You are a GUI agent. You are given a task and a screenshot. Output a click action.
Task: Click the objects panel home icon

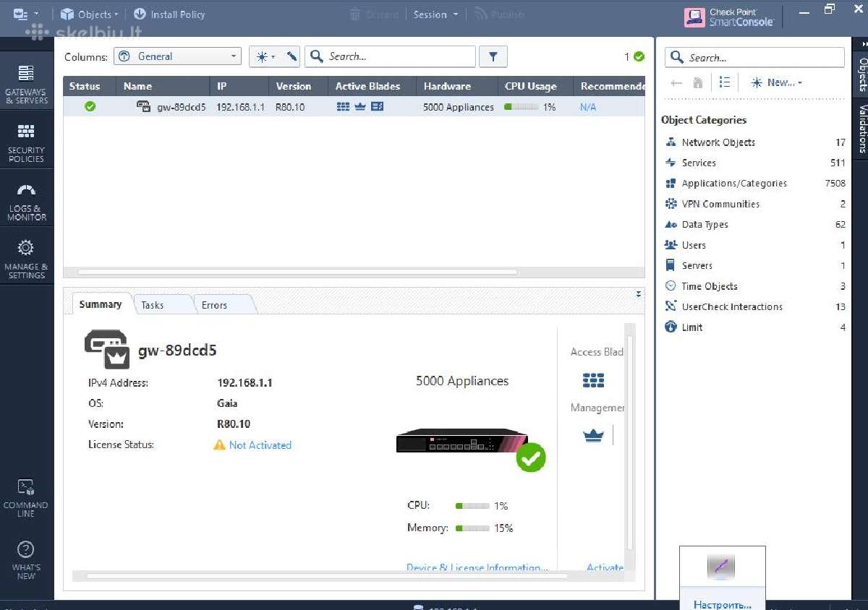pos(698,83)
